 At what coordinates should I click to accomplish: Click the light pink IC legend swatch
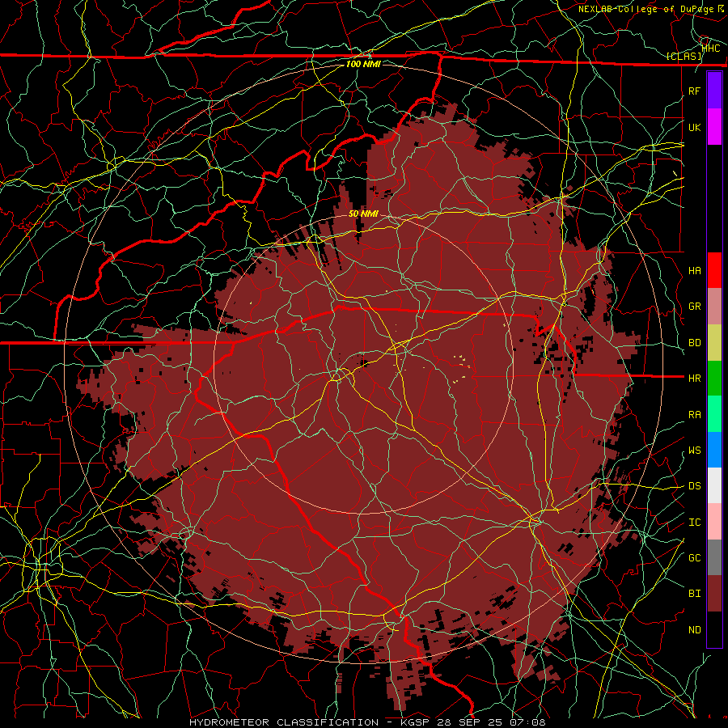pyautogui.click(x=714, y=522)
